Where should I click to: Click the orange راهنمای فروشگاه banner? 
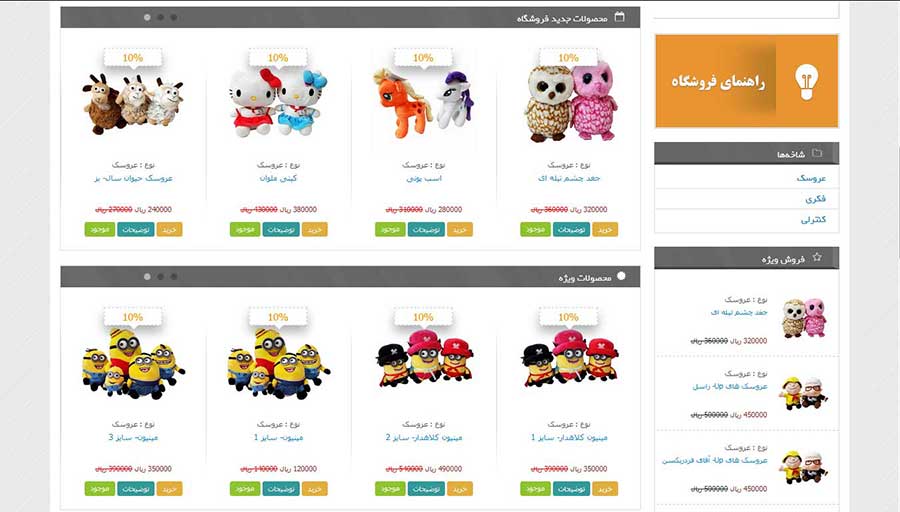click(x=747, y=81)
